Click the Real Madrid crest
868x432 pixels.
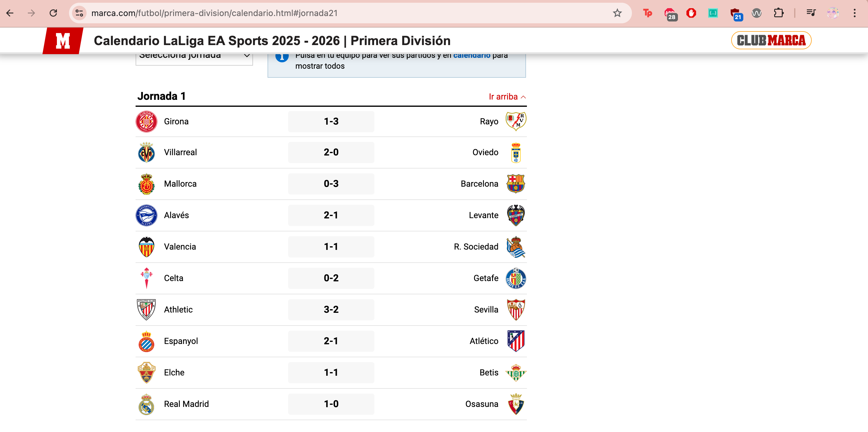[146, 404]
